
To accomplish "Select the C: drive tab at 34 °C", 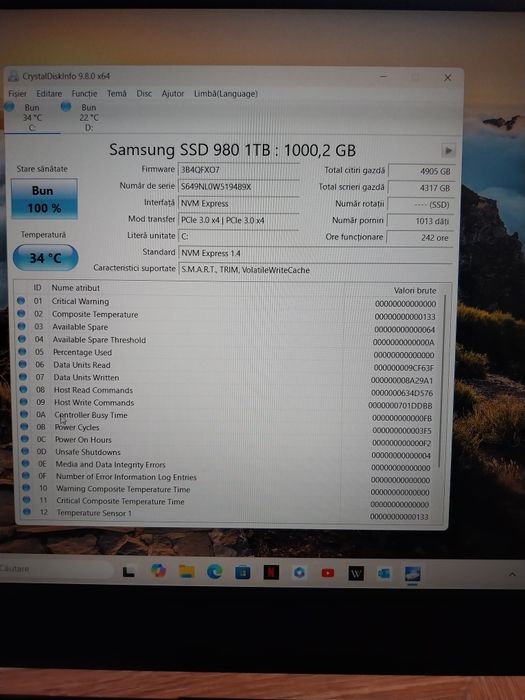I will (x=31, y=117).
